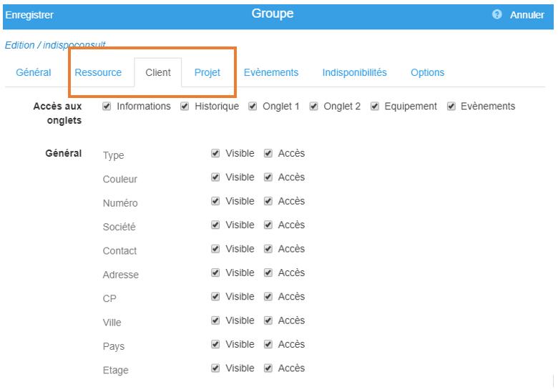Disable Accès checkbox for Adresse field
The height and width of the screenshot is (392, 558).
click(268, 273)
